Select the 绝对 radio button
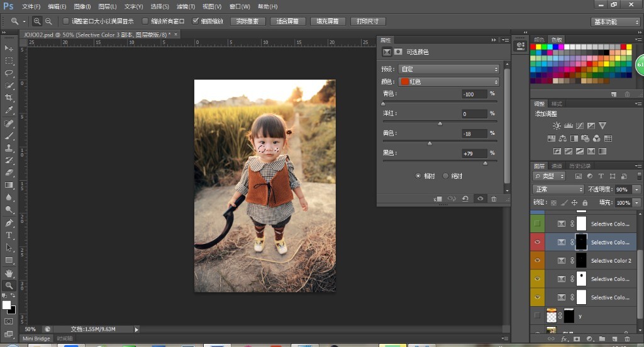Viewport: 644px width, 347px height. [x=445, y=176]
